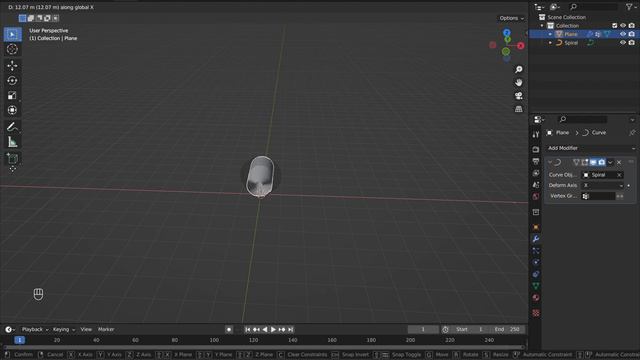The height and width of the screenshot is (360, 640).
Task: Open the Render properties tab
Action: 536,149
